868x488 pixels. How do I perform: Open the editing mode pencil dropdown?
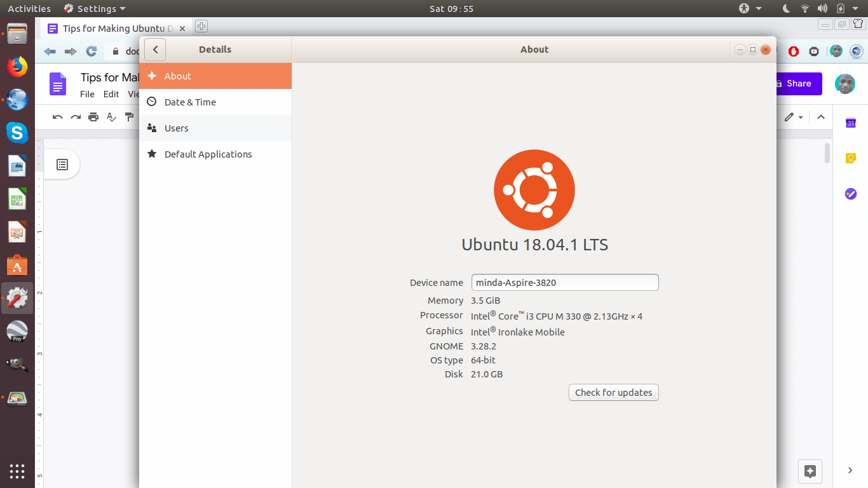coord(794,117)
